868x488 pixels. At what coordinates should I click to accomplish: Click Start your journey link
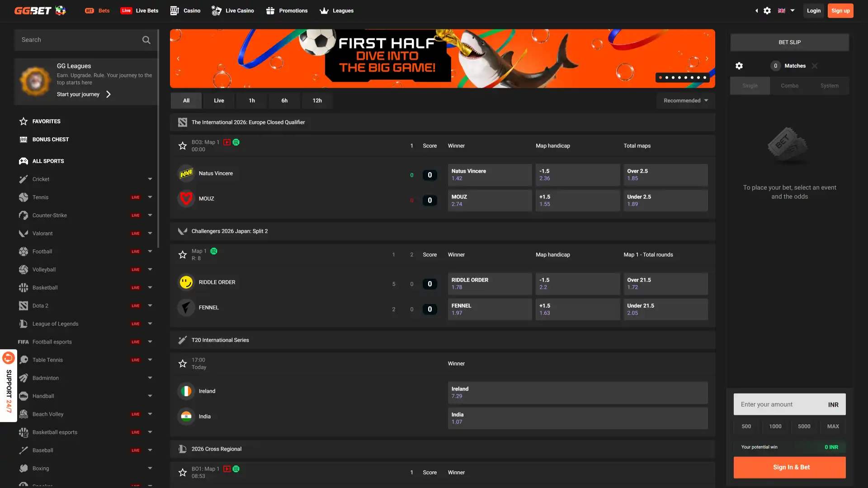pos(84,94)
